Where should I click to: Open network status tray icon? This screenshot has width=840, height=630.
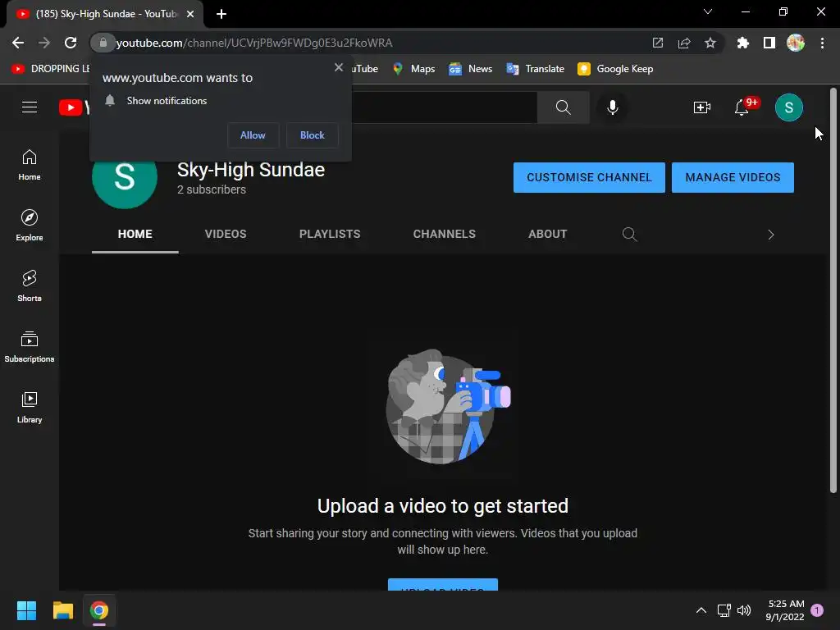point(724,610)
